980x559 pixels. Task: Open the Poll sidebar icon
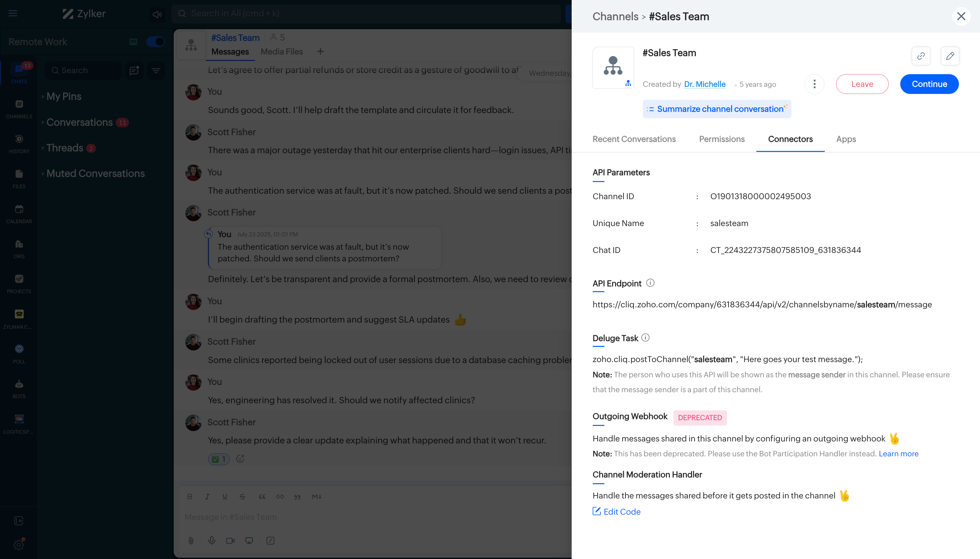pos(19,354)
